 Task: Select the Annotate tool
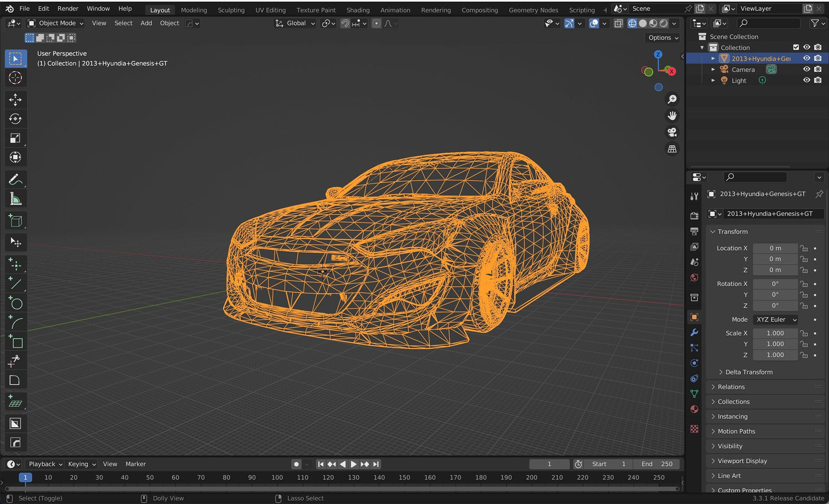pos(15,179)
